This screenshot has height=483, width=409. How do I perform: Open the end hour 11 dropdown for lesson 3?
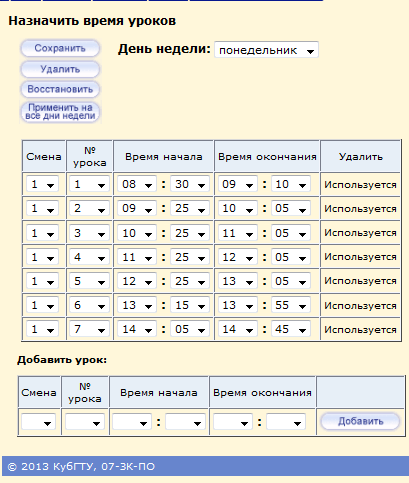pos(238,233)
